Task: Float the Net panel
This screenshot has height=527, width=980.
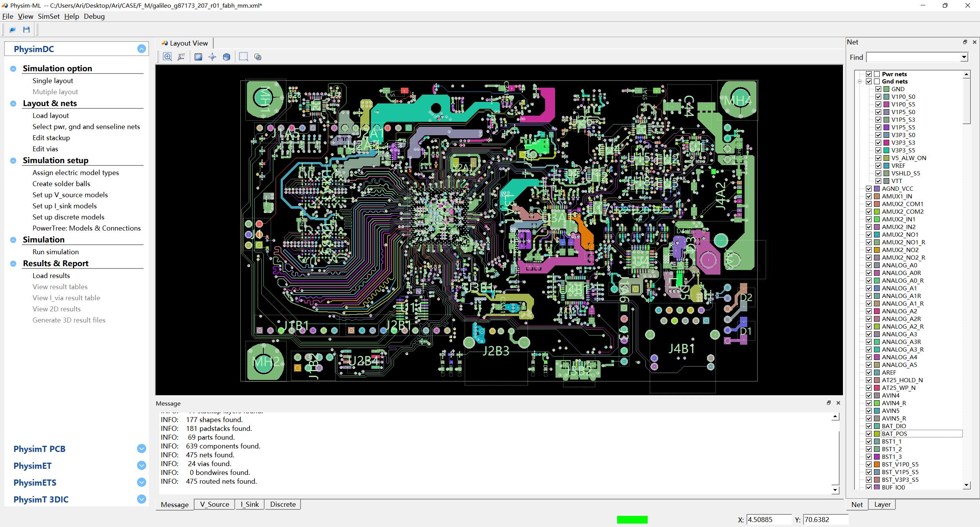Action: 965,42
